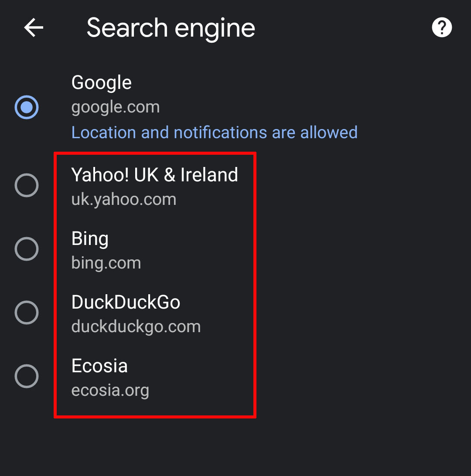
Task: Open help with the question mark icon
Action: tap(441, 27)
